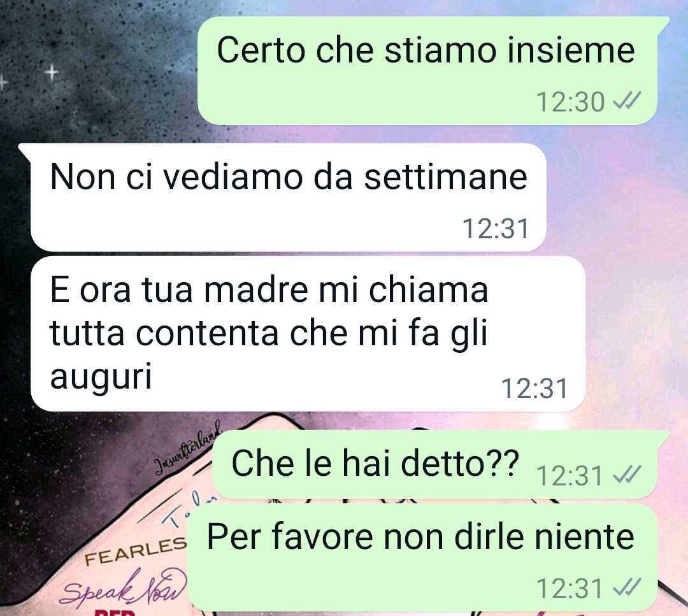Select the 'E ora tua madre mi chiama' message
The height and width of the screenshot is (616, 688).
[x=308, y=334]
